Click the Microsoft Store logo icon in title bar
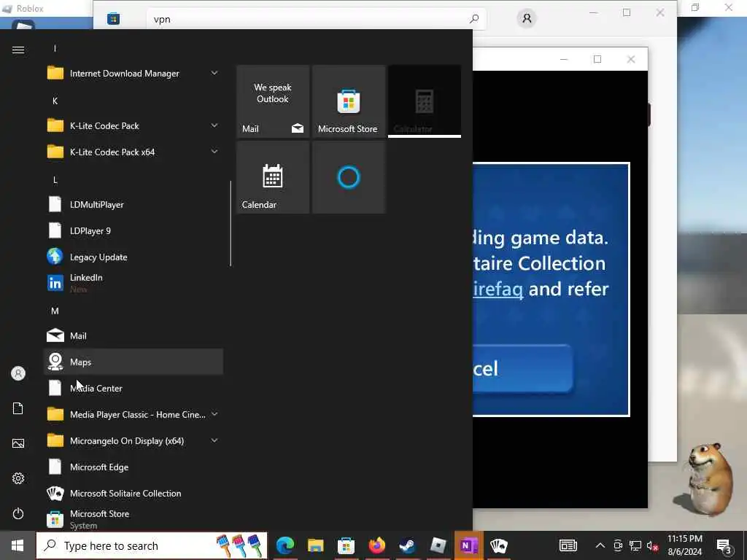Image resolution: width=747 pixels, height=560 pixels. click(x=113, y=19)
